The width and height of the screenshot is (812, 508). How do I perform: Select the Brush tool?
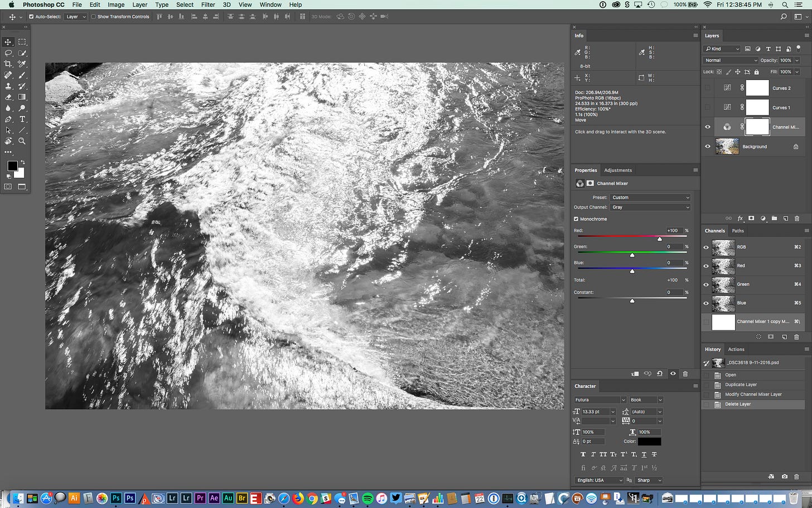click(22, 75)
